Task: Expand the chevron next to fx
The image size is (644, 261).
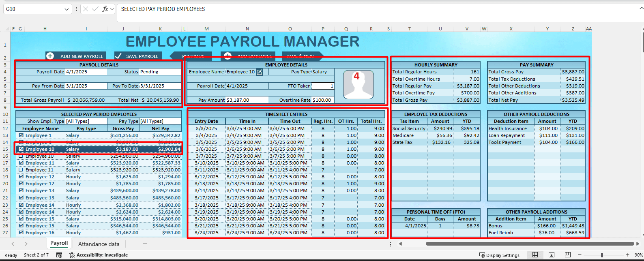Action: 112,9
